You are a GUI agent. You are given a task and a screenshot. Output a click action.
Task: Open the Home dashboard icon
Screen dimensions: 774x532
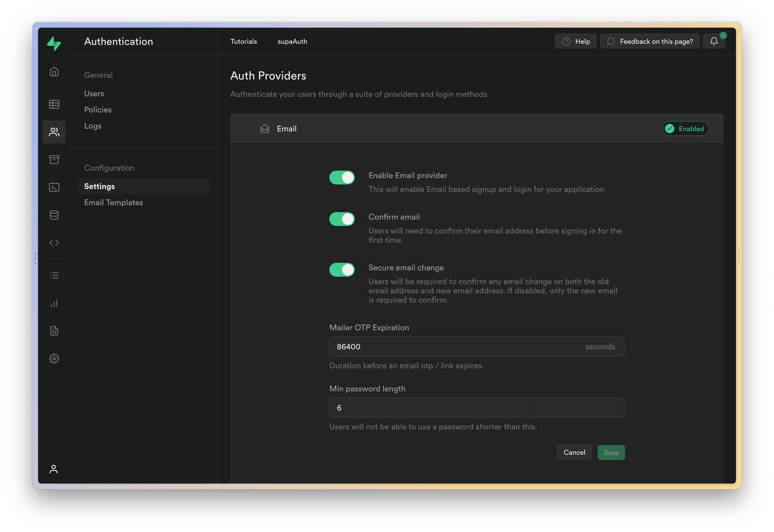pyautogui.click(x=54, y=71)
